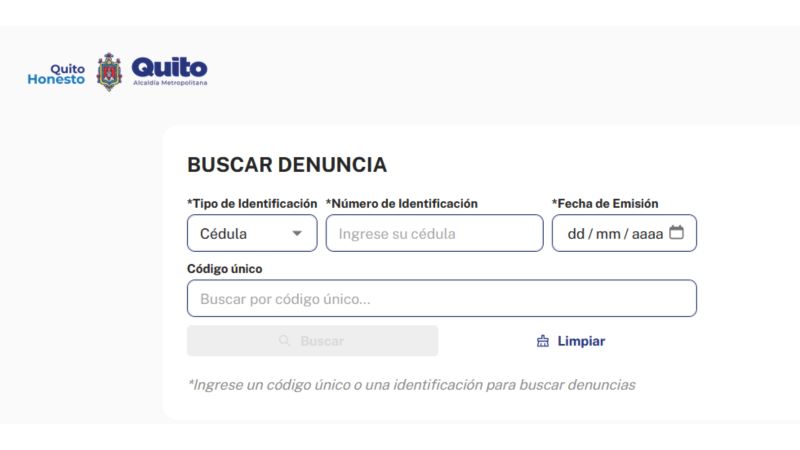Click the Buscar por código único field
The width and height of the screenshot is (800, 450).
click(x=441, y=298)
